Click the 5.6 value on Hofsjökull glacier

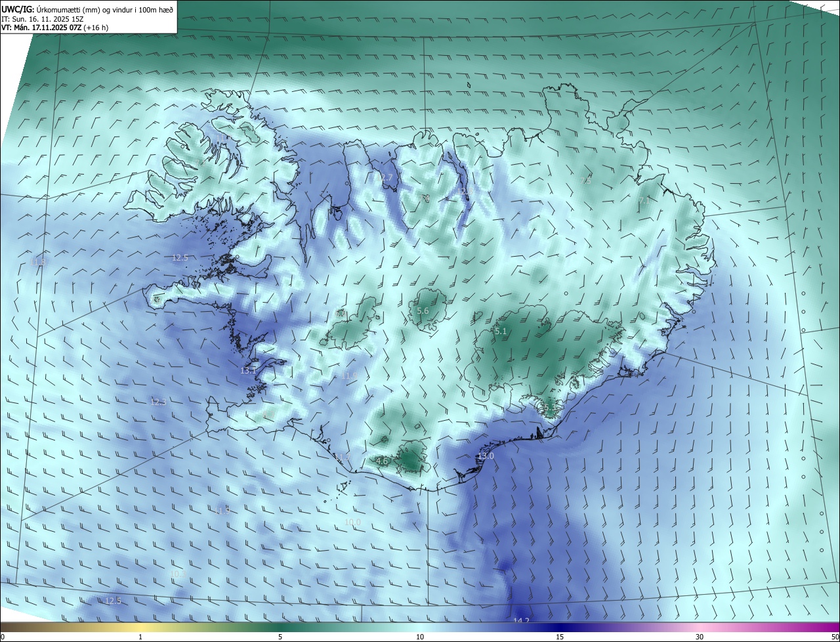point(423,311)
